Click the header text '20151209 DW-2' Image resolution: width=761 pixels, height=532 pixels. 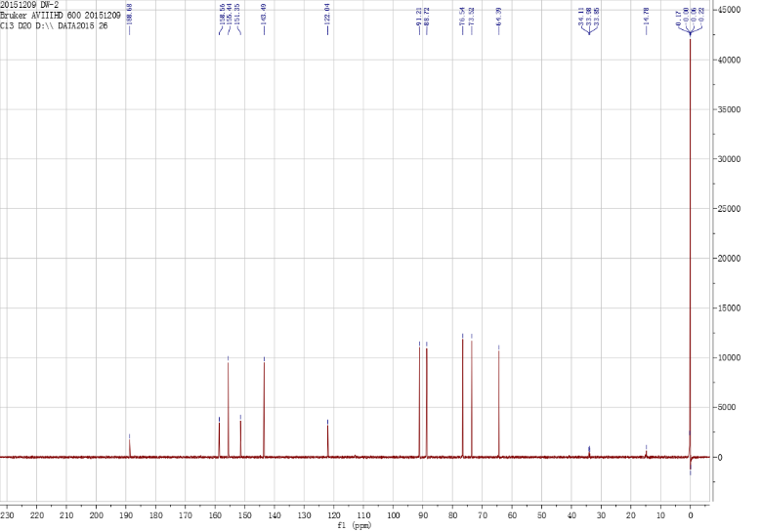[29, 5]
